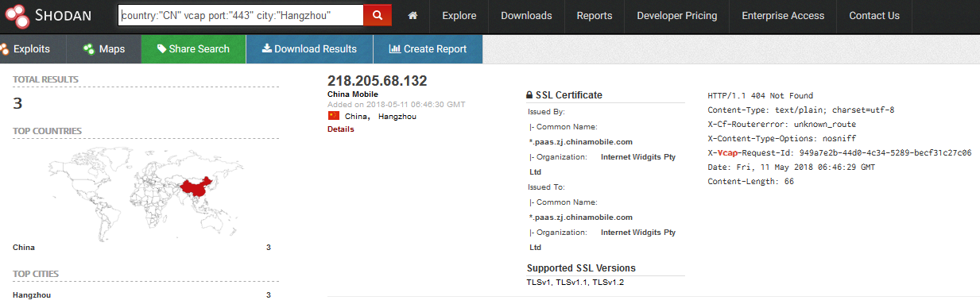Open the Details link
The height and width of the screenshot is (304, 980).
tap(341, 129)
